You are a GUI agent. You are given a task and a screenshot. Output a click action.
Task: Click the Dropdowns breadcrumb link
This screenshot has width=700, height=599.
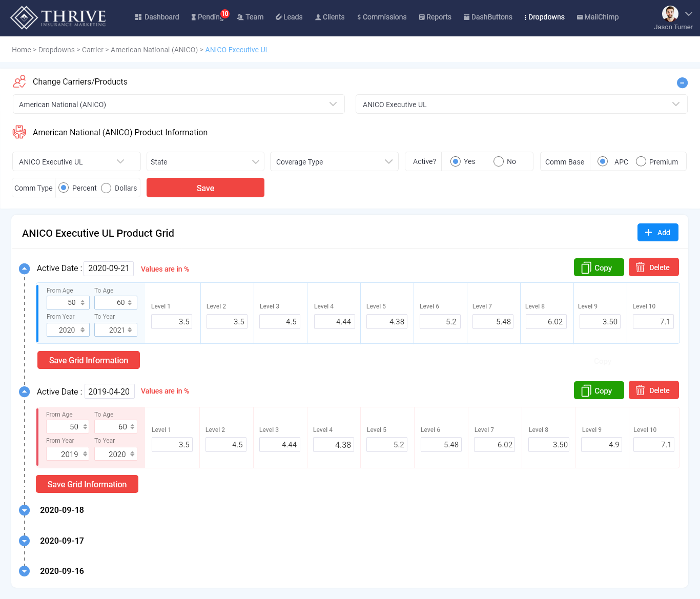click(x=56, y=50)
